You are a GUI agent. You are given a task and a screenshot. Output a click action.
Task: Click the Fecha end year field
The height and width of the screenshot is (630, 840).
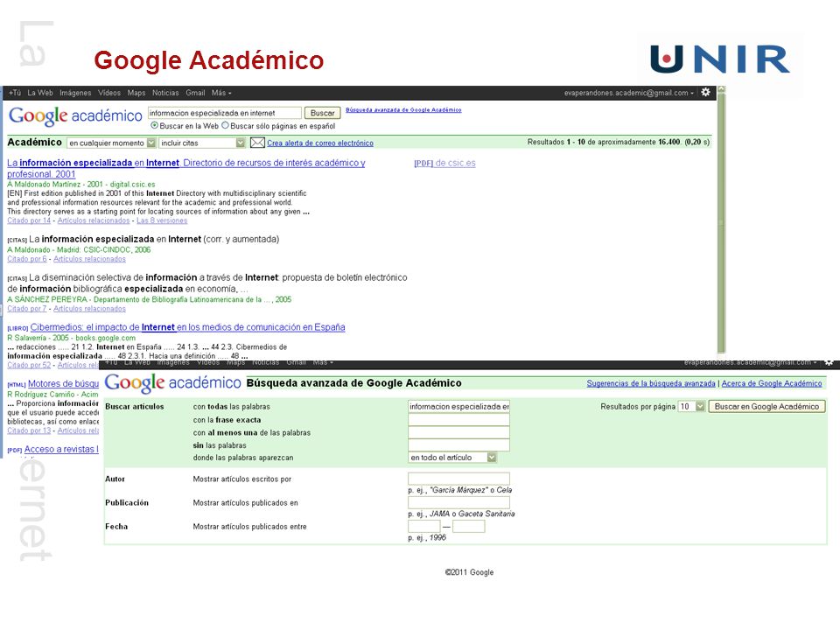click(x=468, y=526)
